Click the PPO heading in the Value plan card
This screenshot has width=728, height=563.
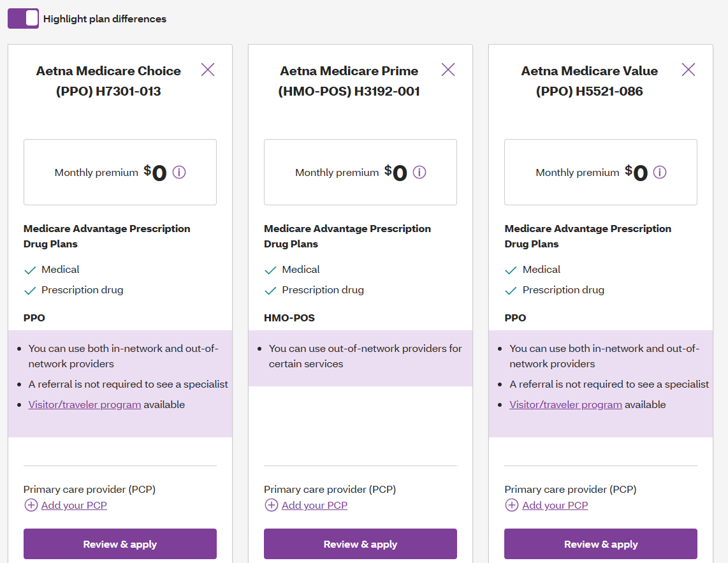(x=515, y=318)
